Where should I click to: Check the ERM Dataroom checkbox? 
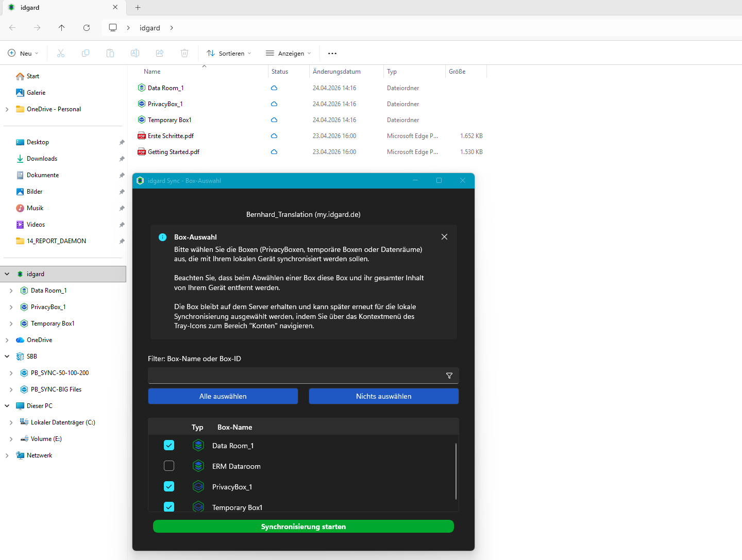169,466
